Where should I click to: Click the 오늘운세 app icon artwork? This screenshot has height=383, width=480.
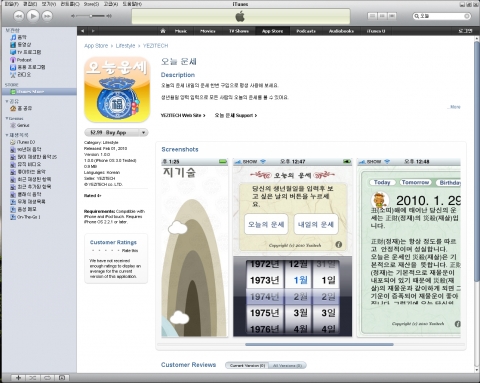[x=117, y=89]
